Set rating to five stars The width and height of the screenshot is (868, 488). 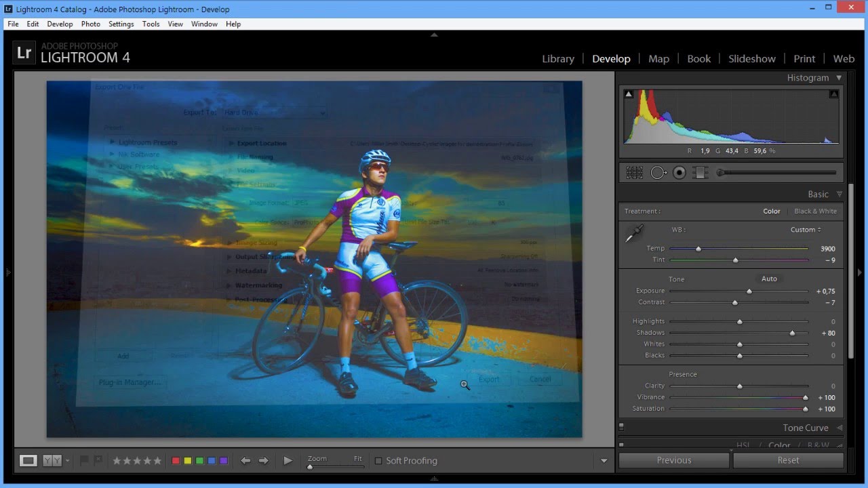click(x=157, y=461)
